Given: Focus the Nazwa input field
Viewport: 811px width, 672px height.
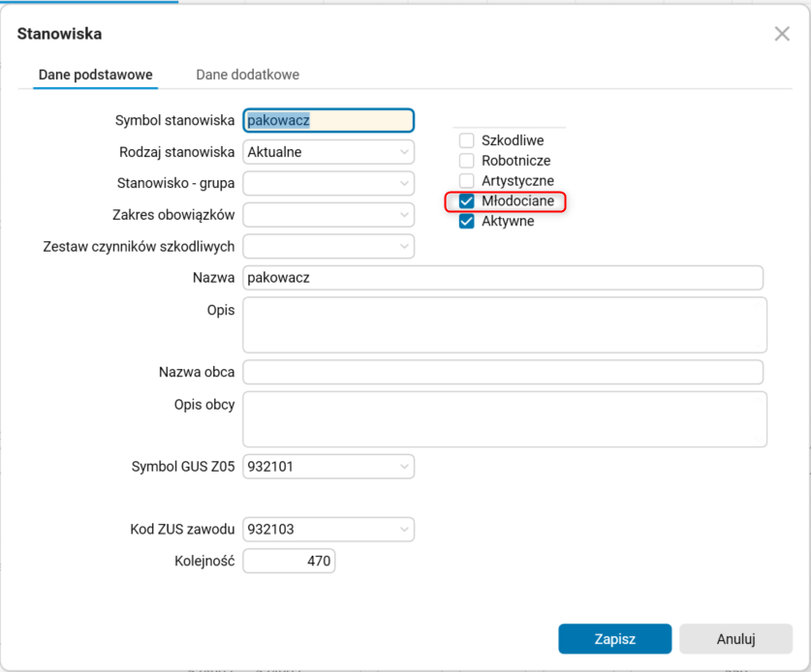Looking at the screenshot, I should click(x=503, y=278).
